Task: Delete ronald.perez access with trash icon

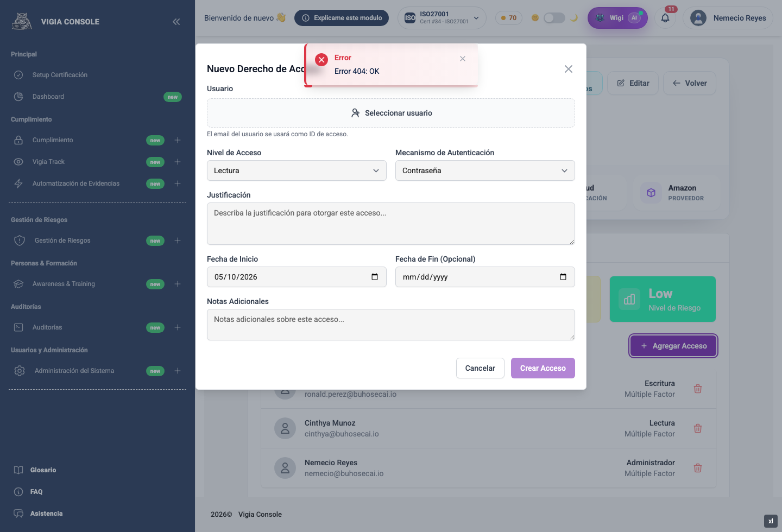Action: click(698, 389)
